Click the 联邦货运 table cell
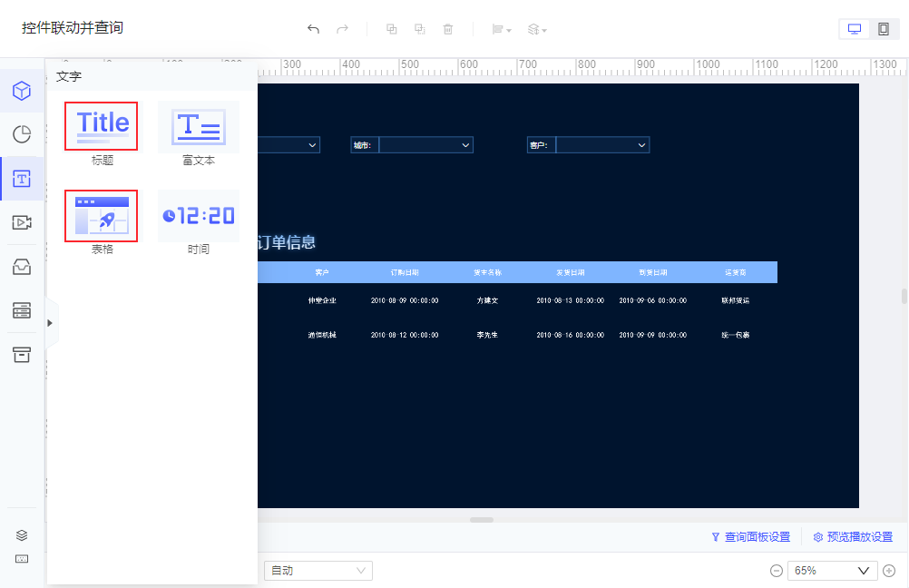This screenshot has width=909, height=588. pyautogui.click(x=736, y=300)
